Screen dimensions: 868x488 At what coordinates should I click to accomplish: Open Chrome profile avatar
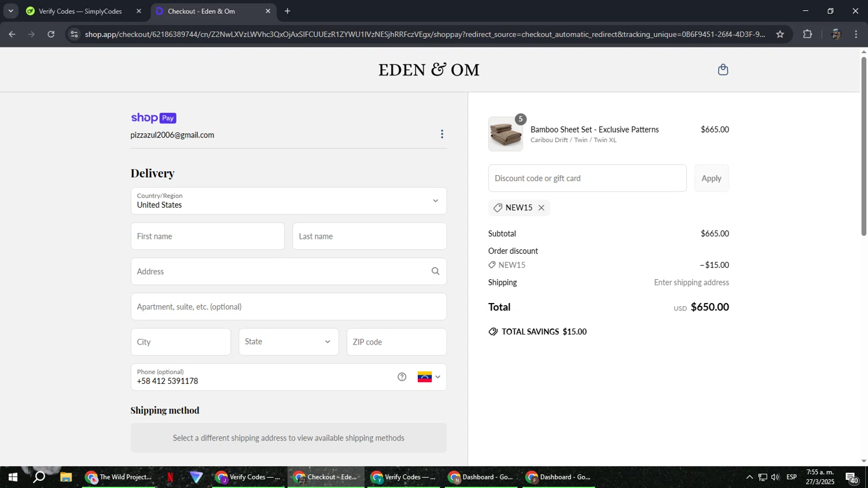[836, 34]
